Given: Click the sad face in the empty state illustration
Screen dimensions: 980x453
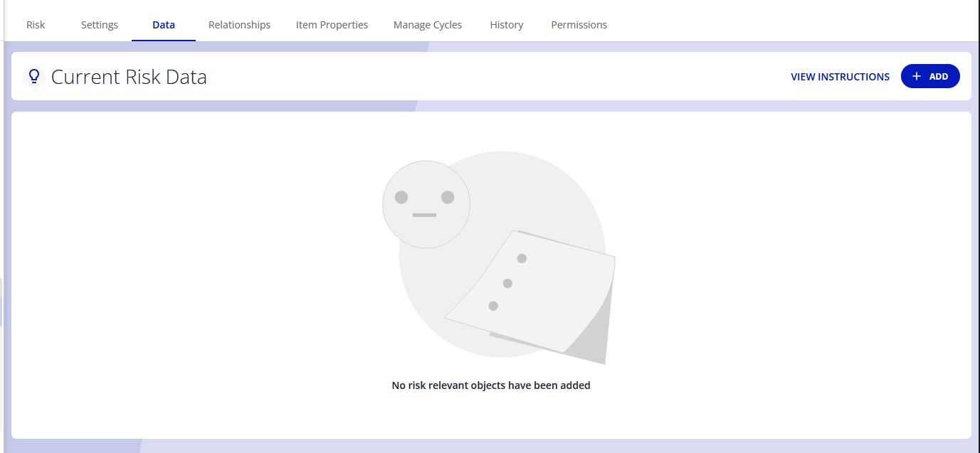Looking at the screenshot, I should [426, 204].
